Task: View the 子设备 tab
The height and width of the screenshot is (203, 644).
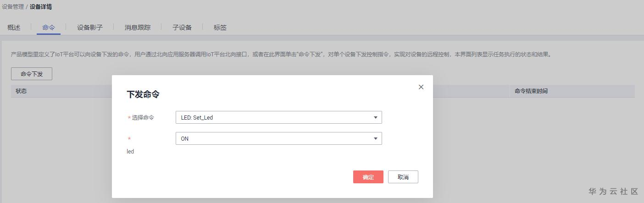Action: pos(182,27)
